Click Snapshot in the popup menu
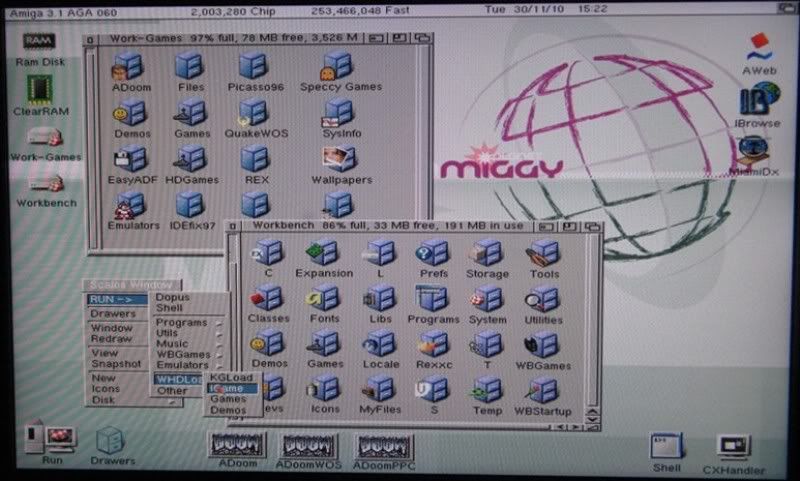Viewport: 800px width, 481px height. 116,364
